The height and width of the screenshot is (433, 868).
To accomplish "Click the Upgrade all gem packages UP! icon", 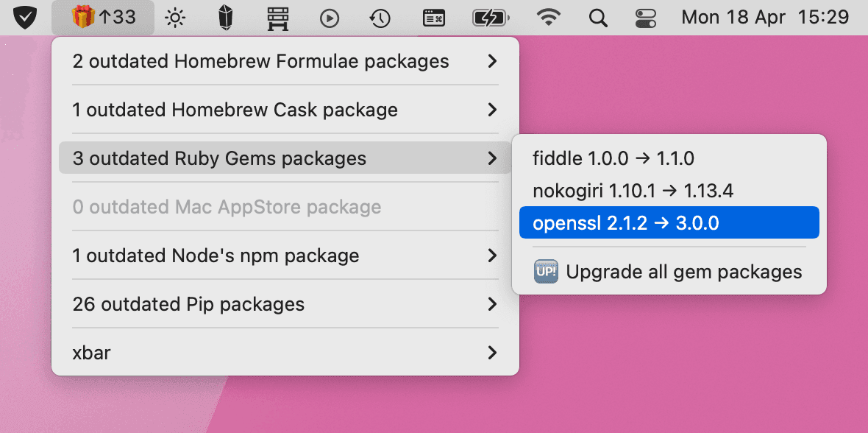I will click(x=546, y=272).
